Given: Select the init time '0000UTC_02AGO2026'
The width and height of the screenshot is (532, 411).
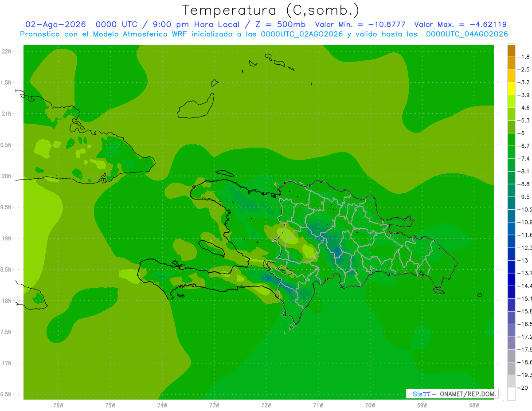Looking at the screenshot, I should (301, 34).
